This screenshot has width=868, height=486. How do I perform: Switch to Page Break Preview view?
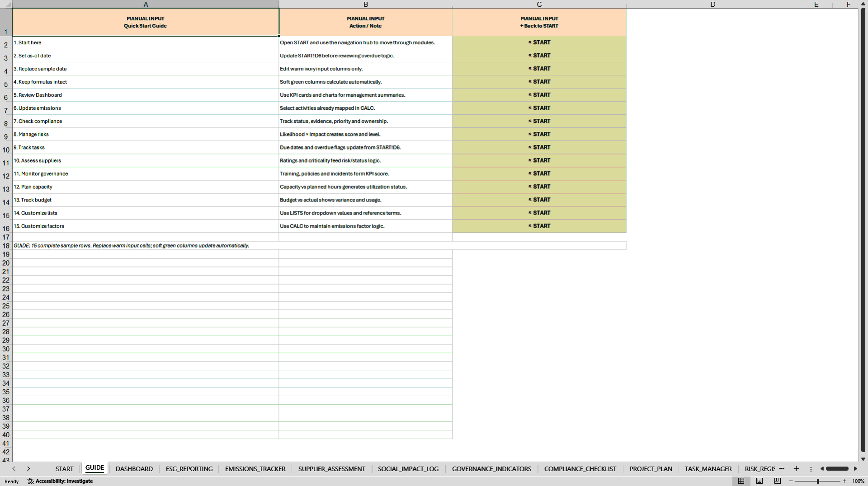coord(778,481)
